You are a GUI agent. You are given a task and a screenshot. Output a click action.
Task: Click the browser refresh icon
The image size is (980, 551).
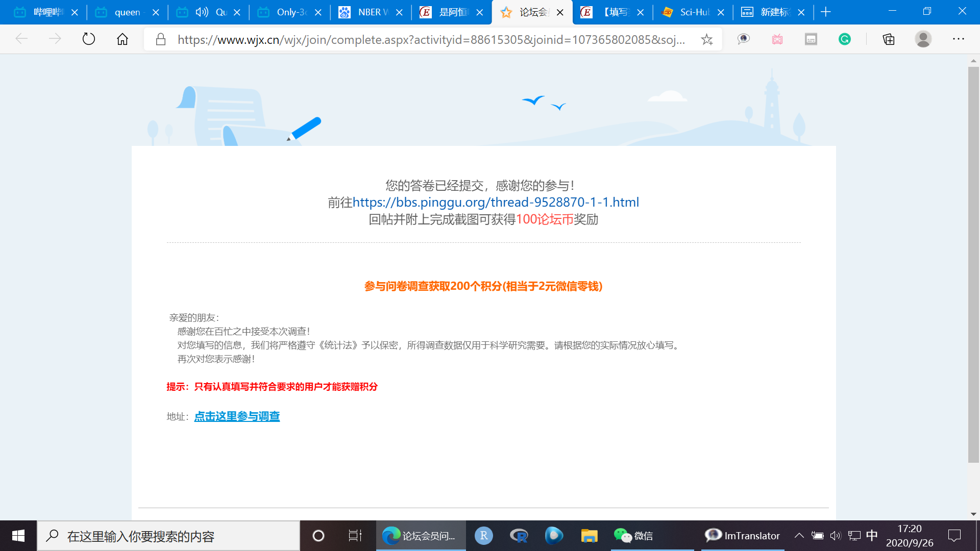pos(89,39)
